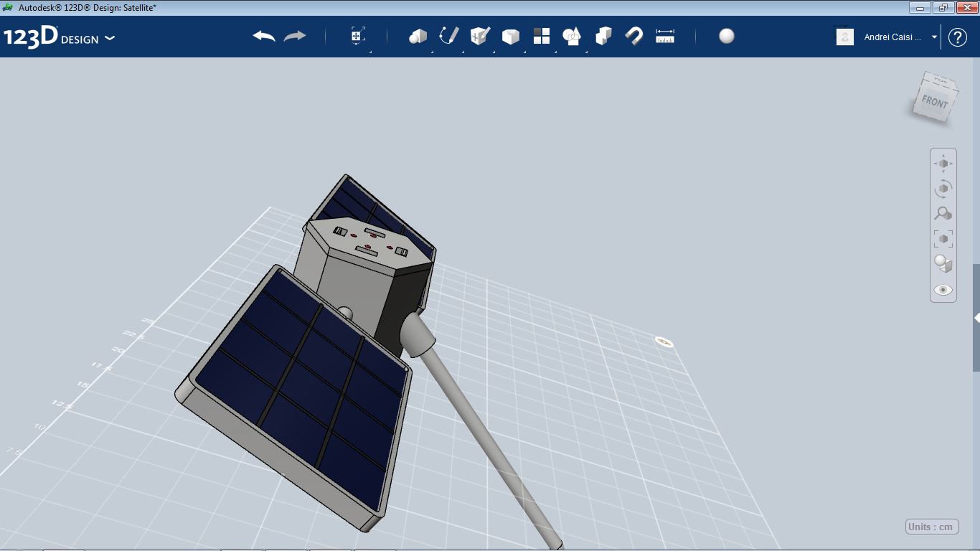Screen dimensions: 980x551
Task: Expand the Primitives drop-down arrow
Action: 433,52
